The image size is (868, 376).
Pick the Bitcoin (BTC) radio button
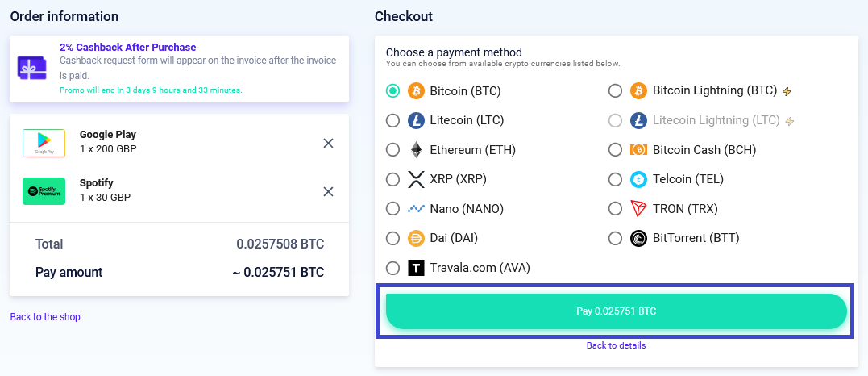tap(392, 91)
